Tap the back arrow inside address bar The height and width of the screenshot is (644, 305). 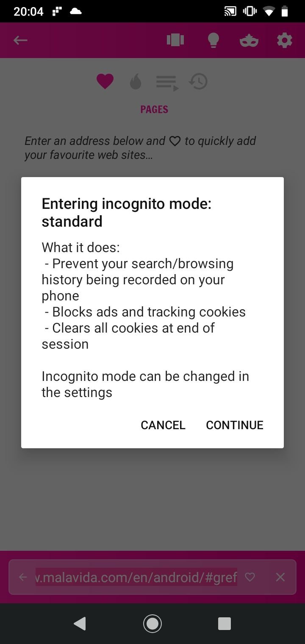pos(23,577)
